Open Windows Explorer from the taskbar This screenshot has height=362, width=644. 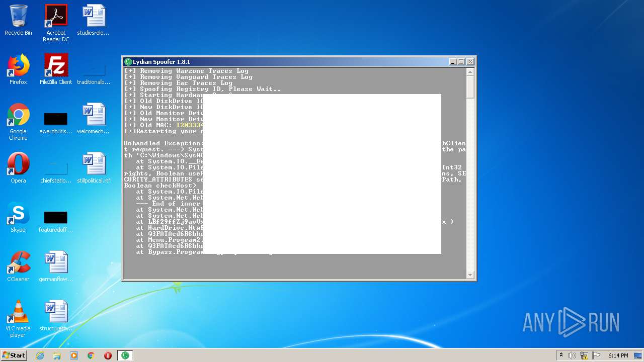[57, 355]
